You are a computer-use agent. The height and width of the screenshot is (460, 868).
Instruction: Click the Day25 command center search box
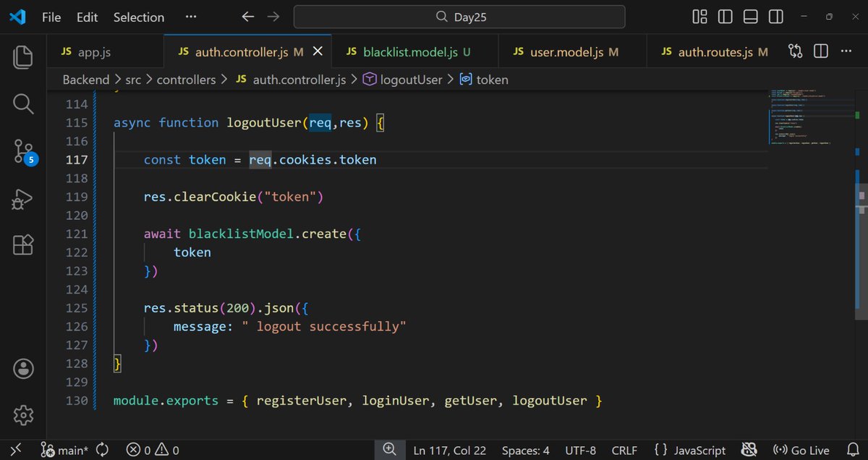[x=459, y=17]
